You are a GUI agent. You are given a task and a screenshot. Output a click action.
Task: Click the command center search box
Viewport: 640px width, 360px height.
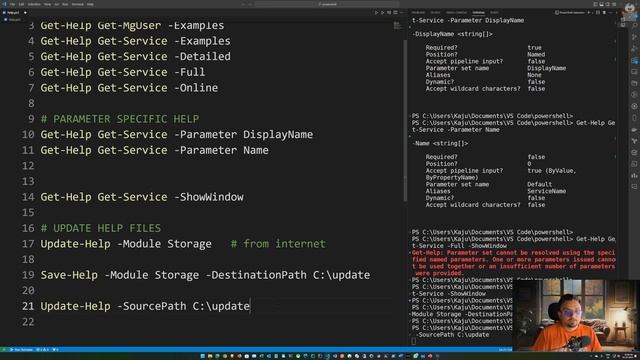pyautogui.click(x=328, y=4)
